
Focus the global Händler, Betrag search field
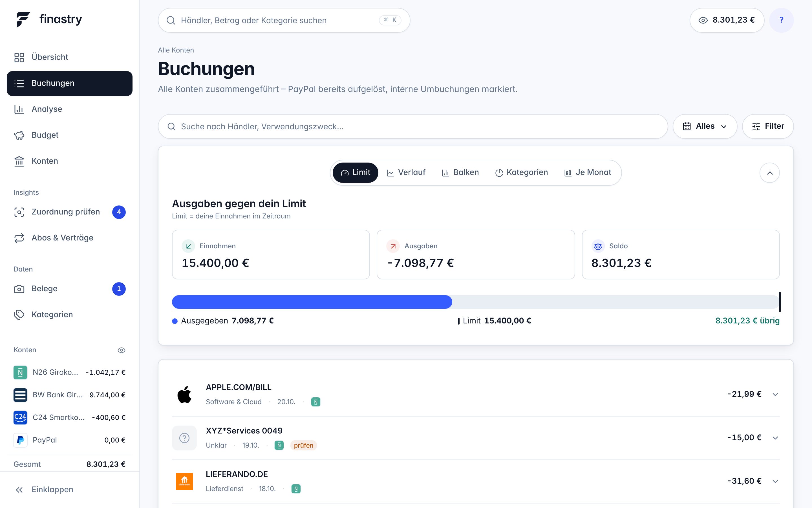[284, 20]
